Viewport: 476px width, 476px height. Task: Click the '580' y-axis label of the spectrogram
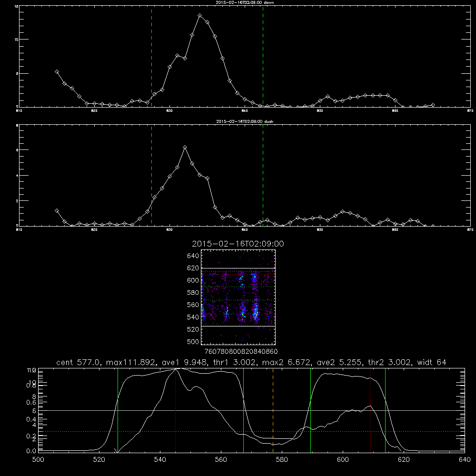pyautogui.click(x=193, y=293)
